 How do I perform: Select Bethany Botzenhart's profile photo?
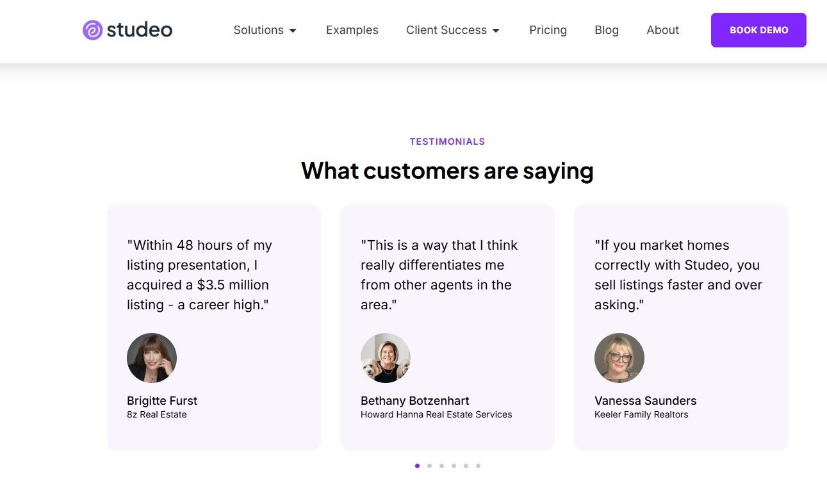click(x=386, y=358)
